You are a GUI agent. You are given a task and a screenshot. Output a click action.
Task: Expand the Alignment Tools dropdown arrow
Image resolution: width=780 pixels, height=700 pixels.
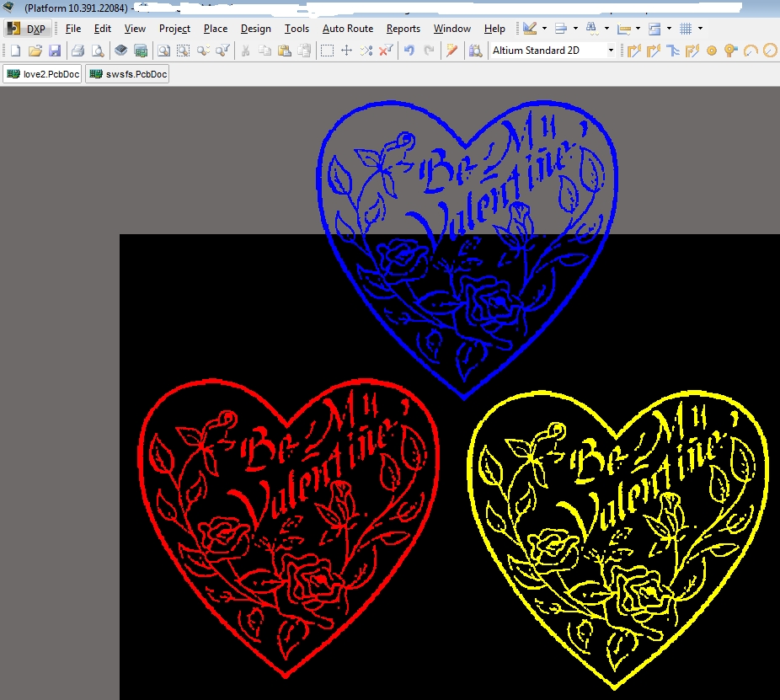[575, 29]
